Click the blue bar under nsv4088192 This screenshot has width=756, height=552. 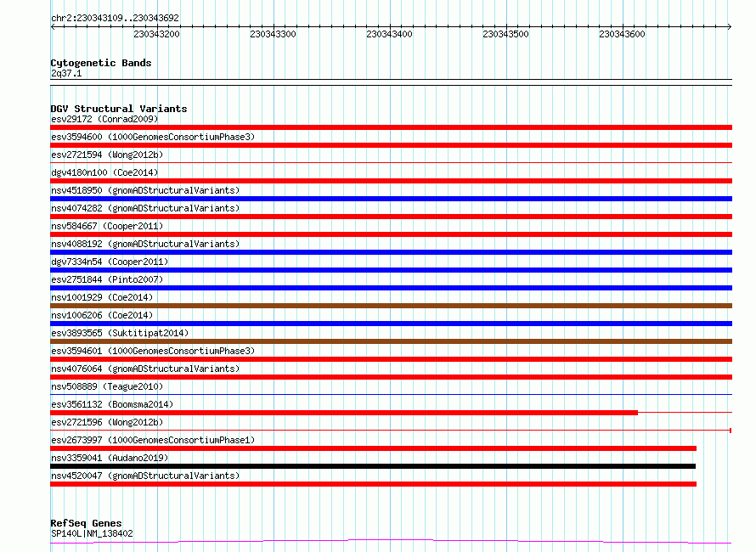pyautogui.click(x=391, y=252)
